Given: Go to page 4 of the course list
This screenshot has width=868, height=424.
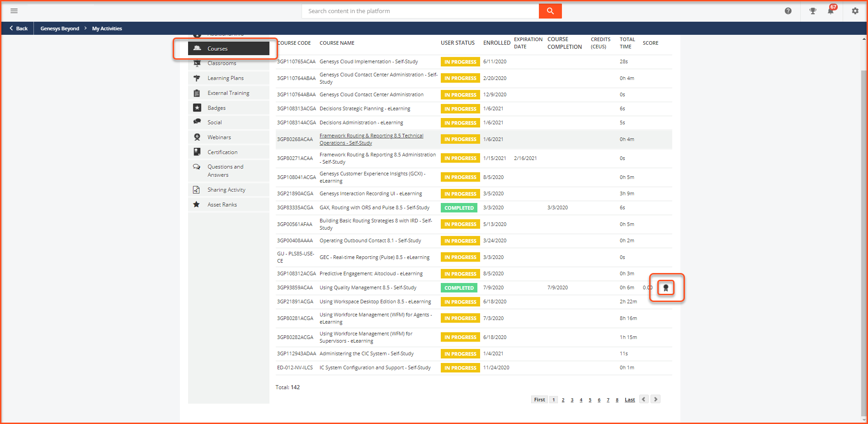Looking at the screenshot, I should 581,400.
